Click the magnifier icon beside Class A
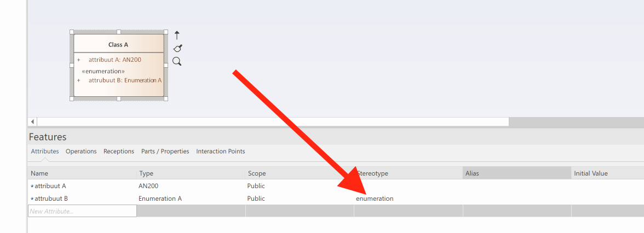 (x=177, y=61)
